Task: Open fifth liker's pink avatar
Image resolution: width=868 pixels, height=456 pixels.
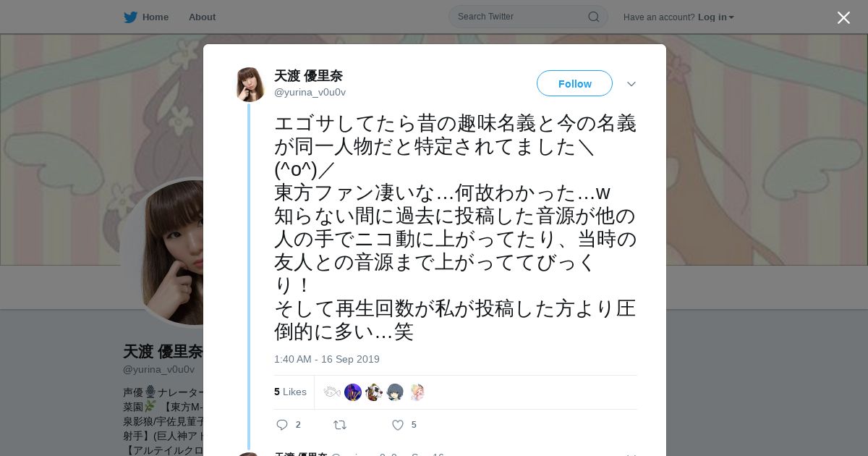Action: [416, 392]
